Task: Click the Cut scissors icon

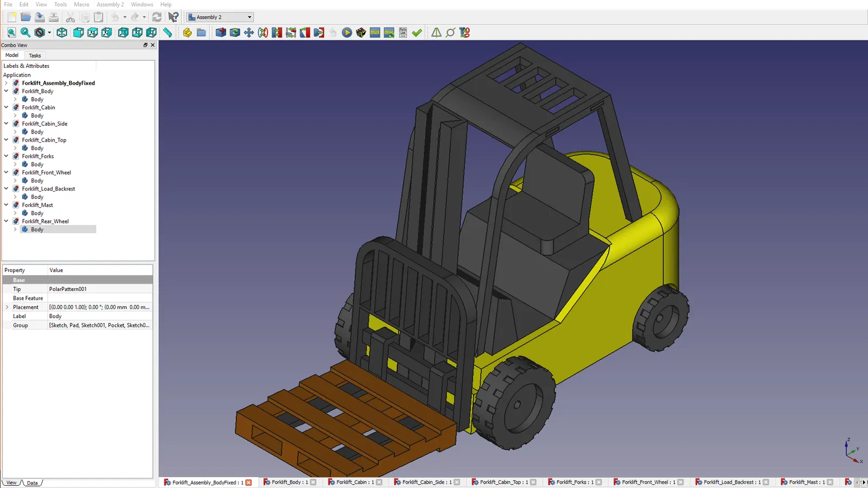Action: point(70,17)
